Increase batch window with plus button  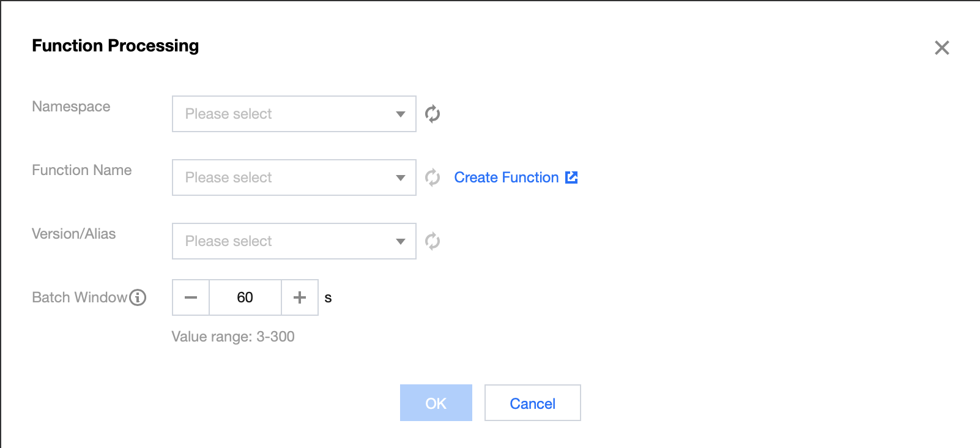(300, 297)
